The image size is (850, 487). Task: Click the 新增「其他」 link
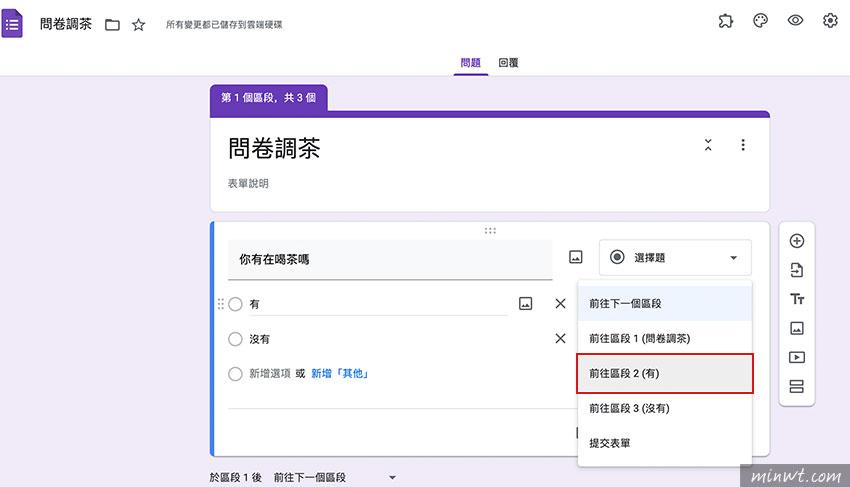340,374
